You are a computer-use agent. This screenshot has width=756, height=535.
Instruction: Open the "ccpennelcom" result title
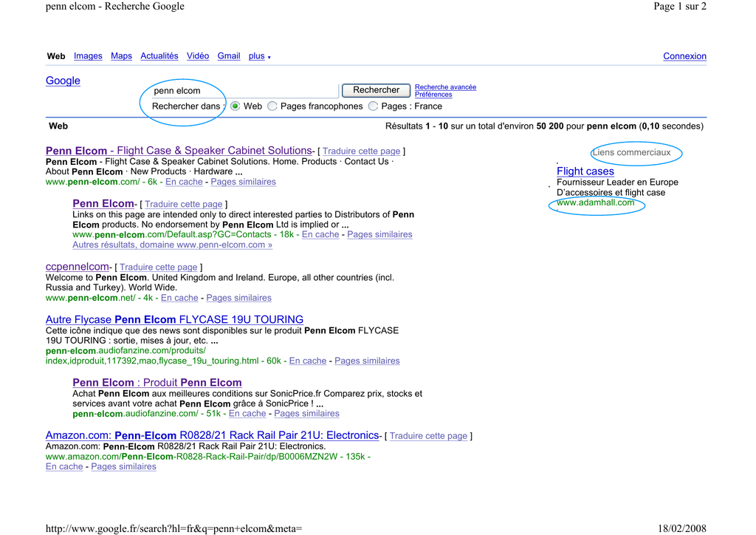point(78,266)
